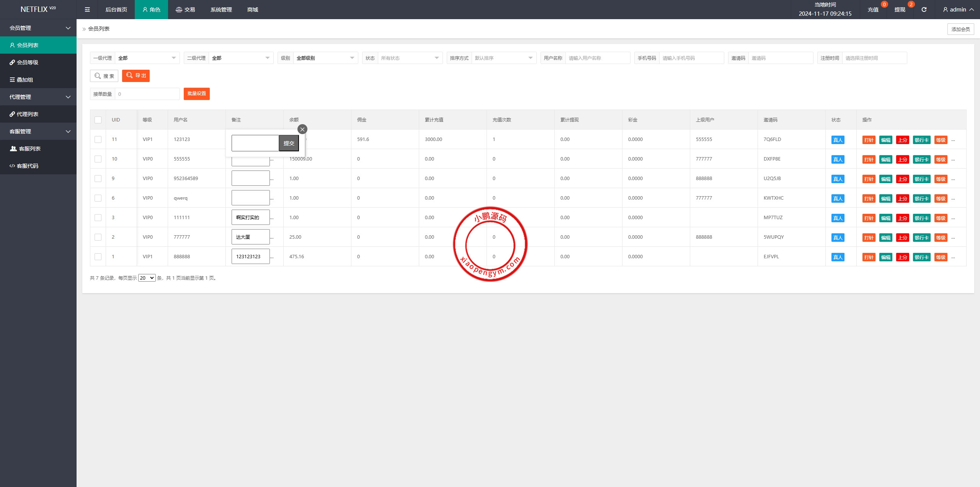Open 客服代码 code sidebar entry
Image resolution: width=980 pixels, height=487 pixels.
click(x=28, y=166)
